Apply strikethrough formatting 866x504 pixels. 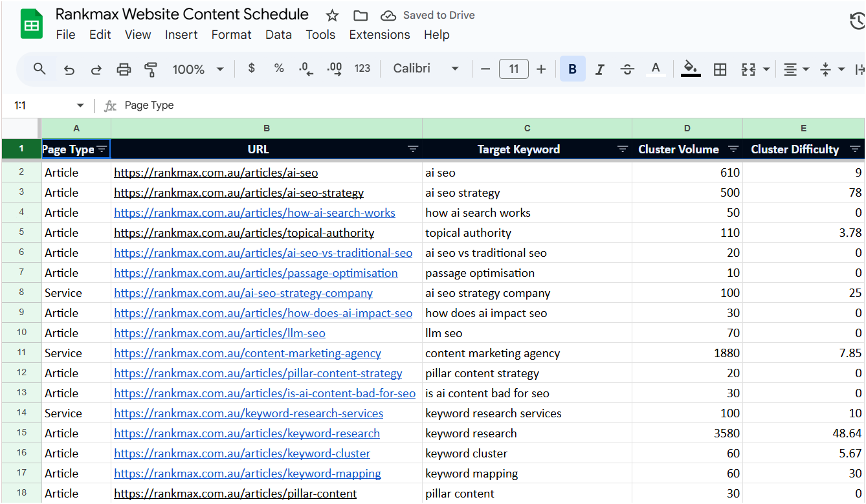627,68
